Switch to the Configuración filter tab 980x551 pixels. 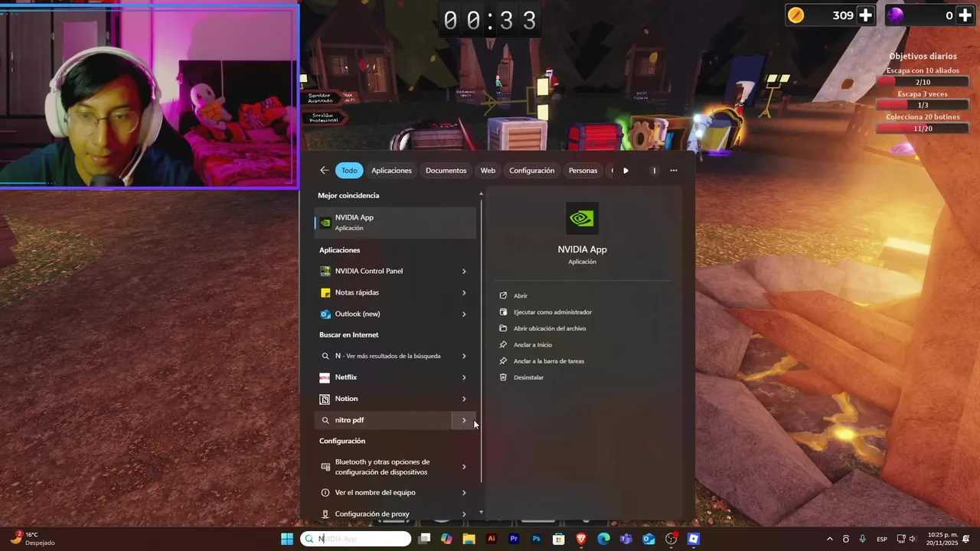531,171
